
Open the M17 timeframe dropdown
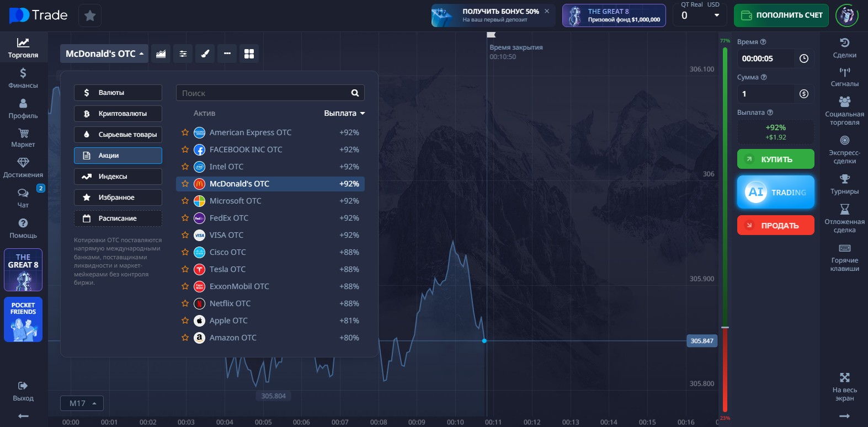pos(82,403)
